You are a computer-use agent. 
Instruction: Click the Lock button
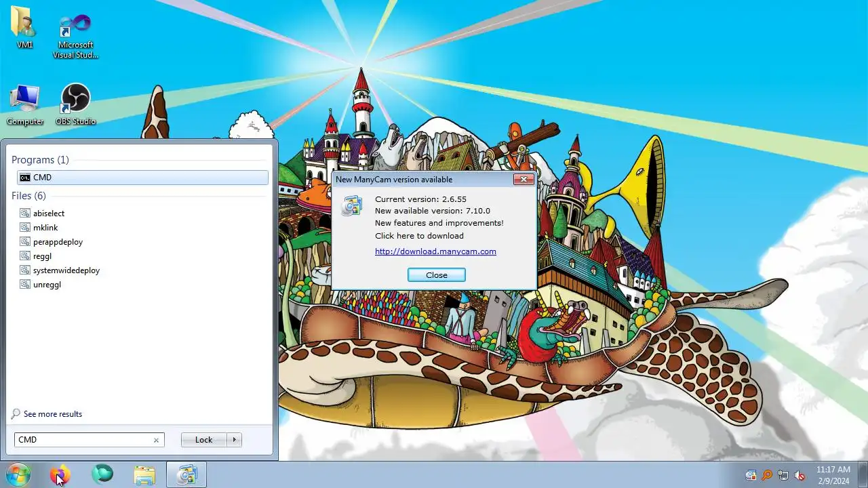pyautogui.click(x=203, y=440)
